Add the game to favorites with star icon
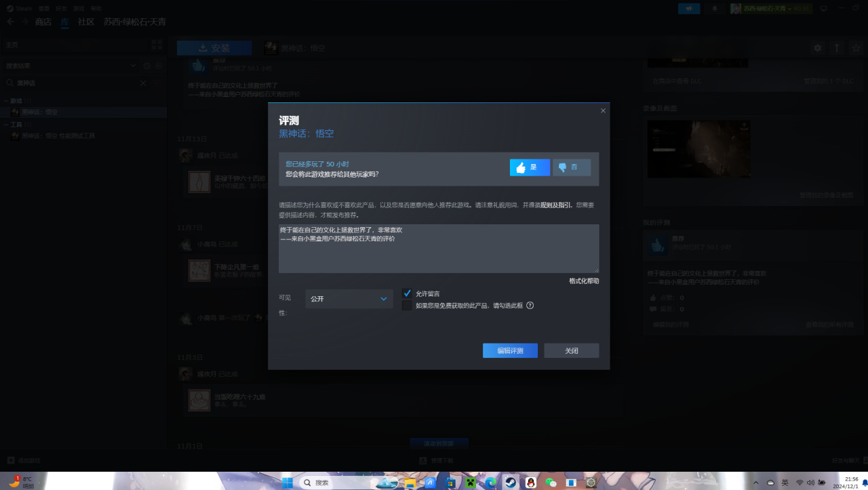Viewport: 868px width, 490px height. (856, 48)
